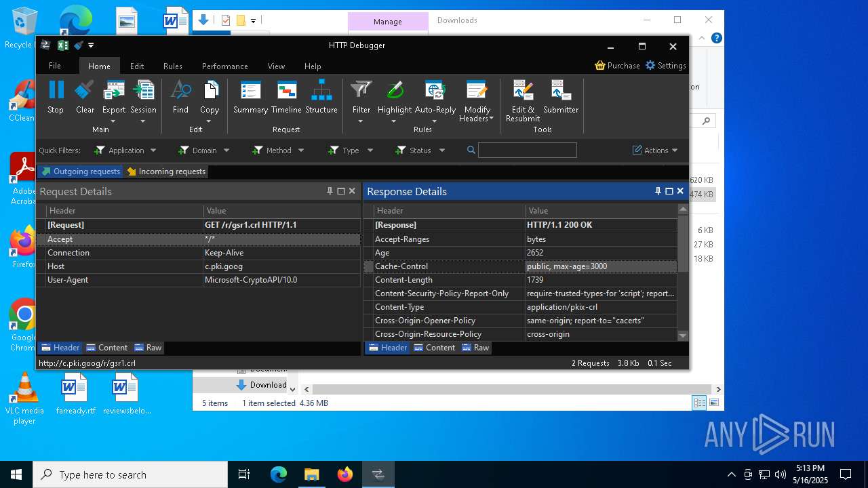Switch Request Details to Raw tab
Image resolution: width=868 pixels, height=488 pixels.
point(148,348)
